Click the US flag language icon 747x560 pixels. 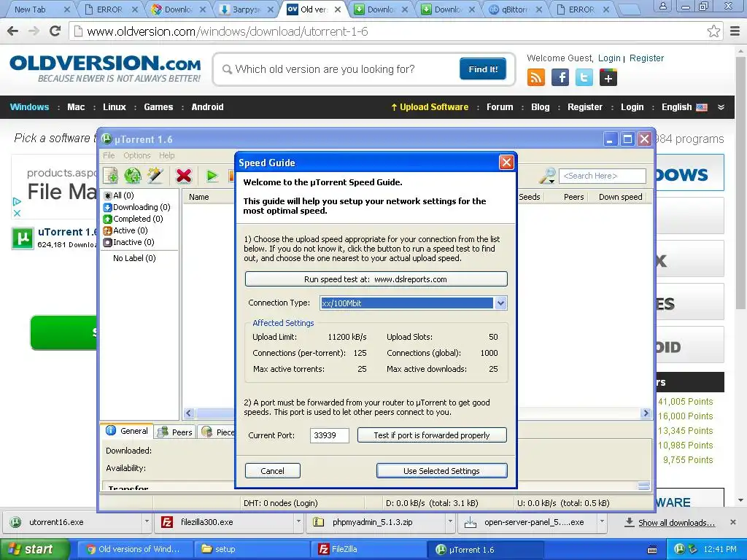click(702, 107)
